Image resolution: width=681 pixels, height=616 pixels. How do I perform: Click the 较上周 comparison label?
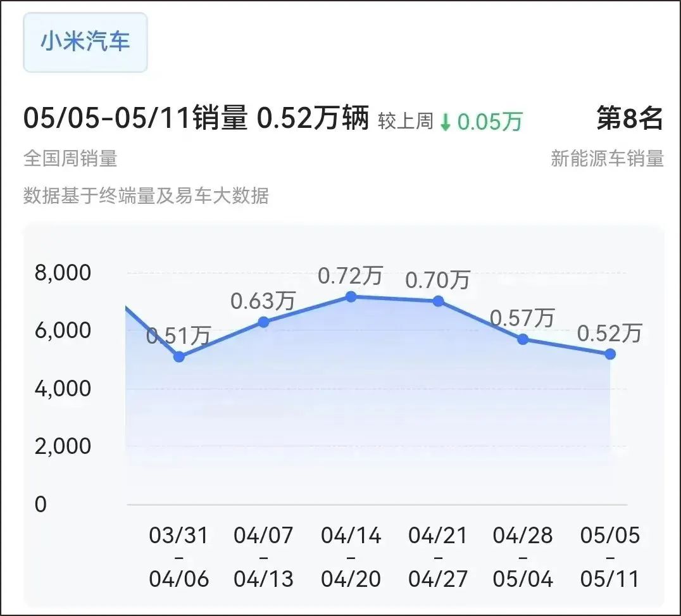click(405, 121)
